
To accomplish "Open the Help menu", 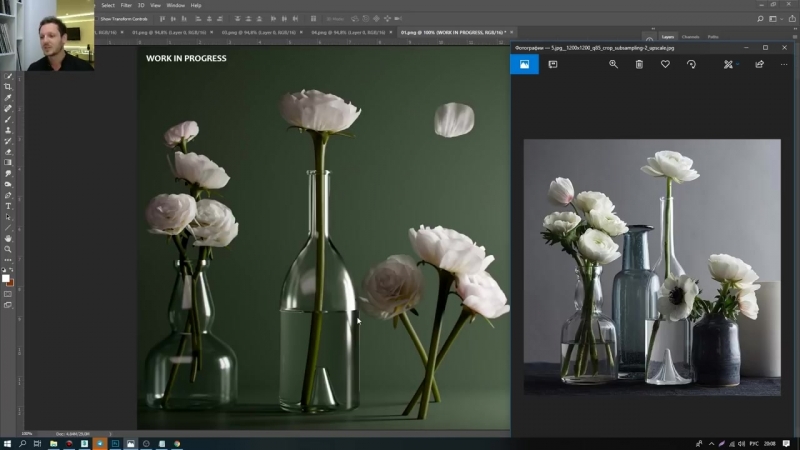I will click(x=196, y=5).
